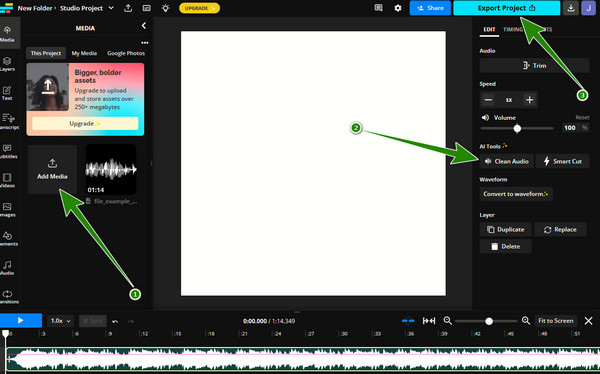Click the Smart Cut AI tool
Viewport: 600px width, 374px height.
(562, 161)
